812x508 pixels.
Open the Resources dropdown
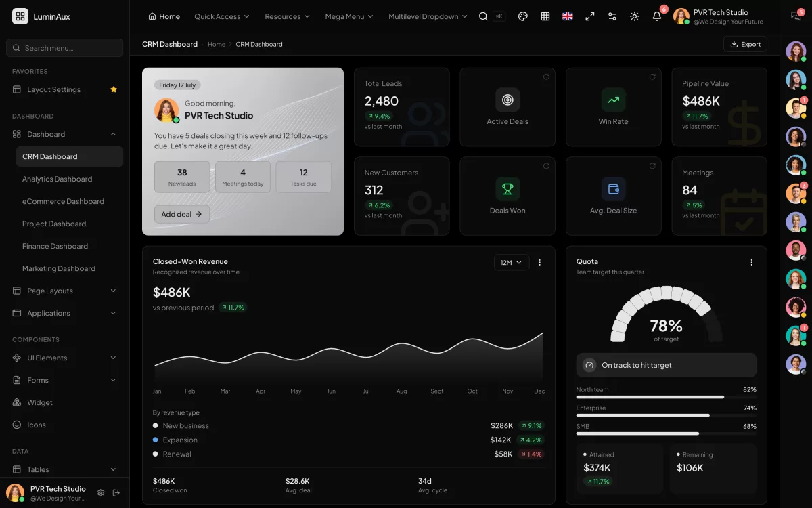[287, 16]
